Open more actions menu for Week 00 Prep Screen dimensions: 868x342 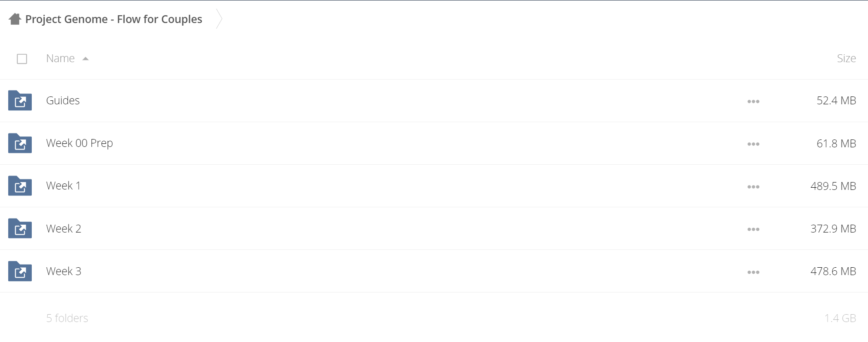[x=753, y=144]
